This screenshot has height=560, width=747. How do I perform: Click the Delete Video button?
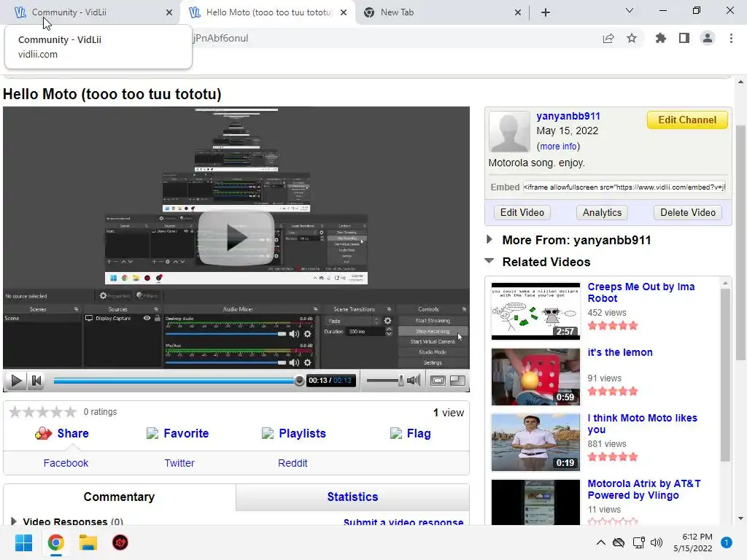687,212
